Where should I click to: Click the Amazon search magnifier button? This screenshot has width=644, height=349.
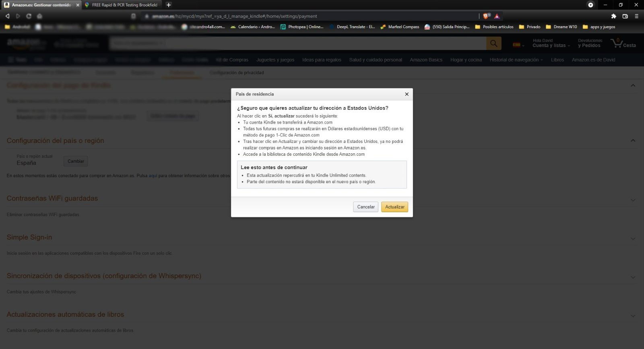click(x=494, y=43)
